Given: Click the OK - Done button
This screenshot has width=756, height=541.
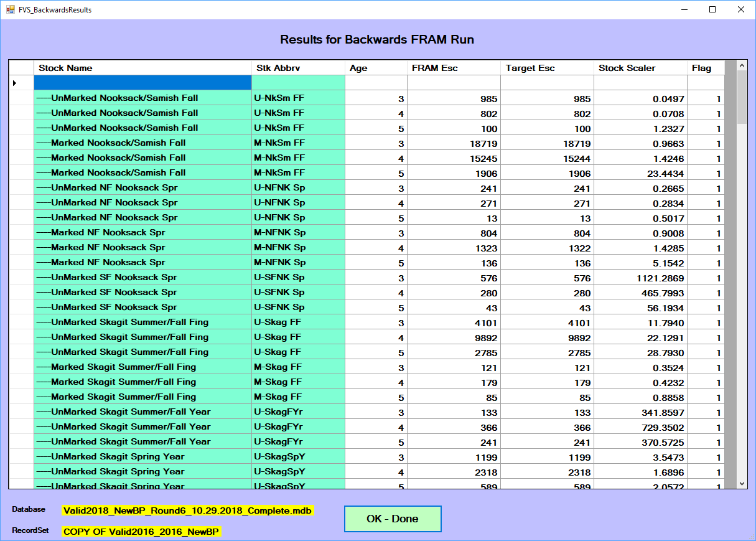Looking at the screenshot, I should tap(393, 519).
